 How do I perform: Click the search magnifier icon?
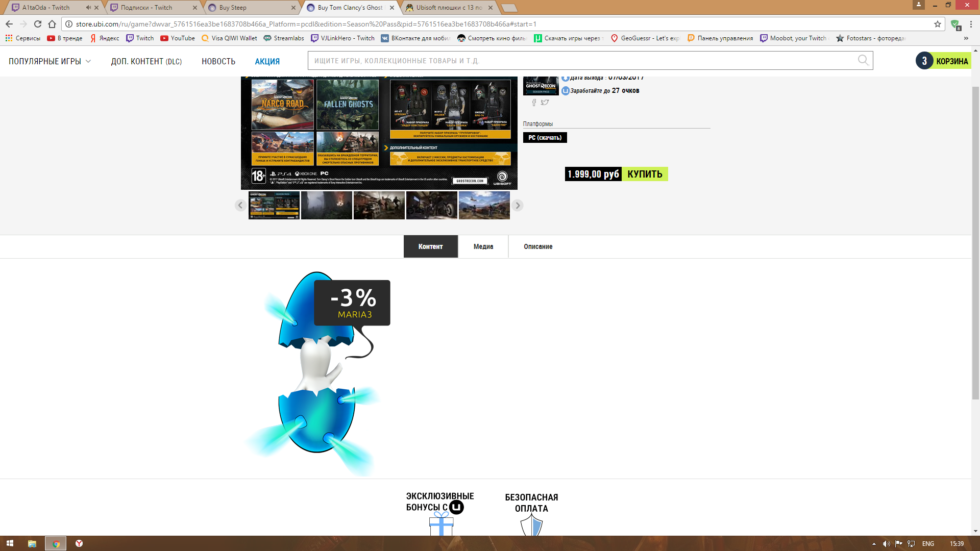863,61
